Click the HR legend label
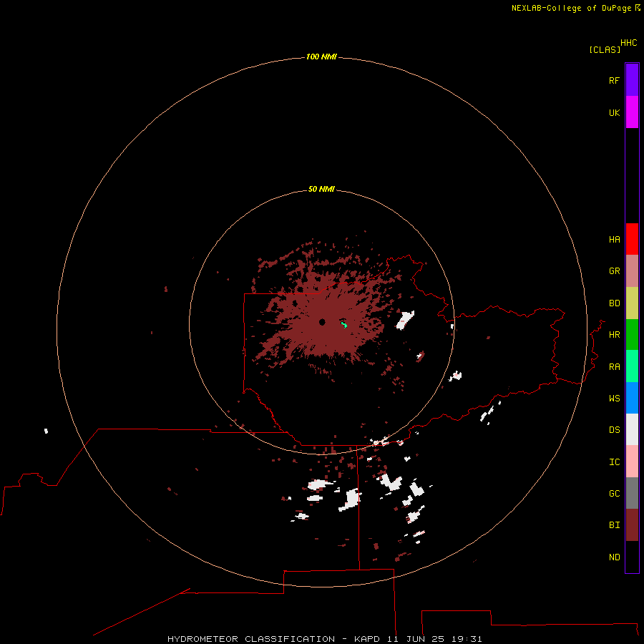The image size is (644, 644). [614, 335]
